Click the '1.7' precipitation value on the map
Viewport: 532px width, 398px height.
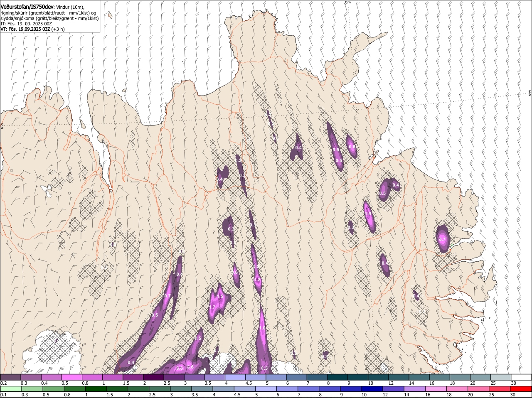click(x=212, y=307)
